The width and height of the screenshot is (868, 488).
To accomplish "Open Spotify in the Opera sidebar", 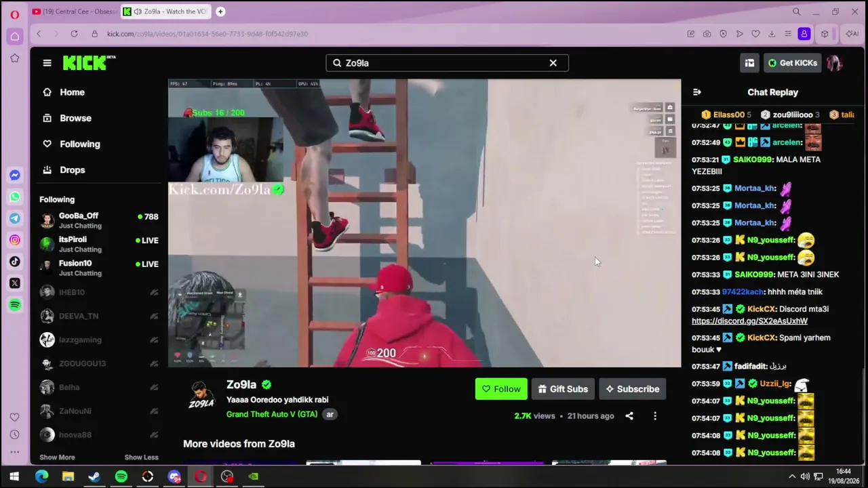I will tap(14, 305).
